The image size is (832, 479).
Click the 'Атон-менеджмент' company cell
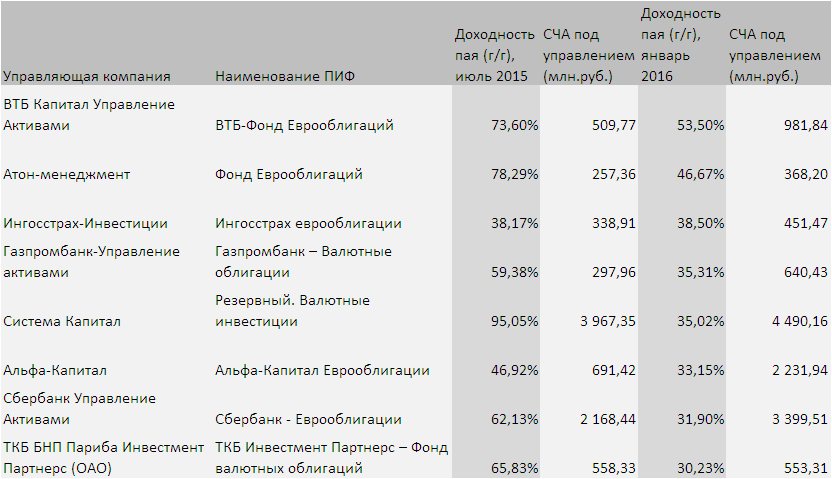click(x=68, y=175)
